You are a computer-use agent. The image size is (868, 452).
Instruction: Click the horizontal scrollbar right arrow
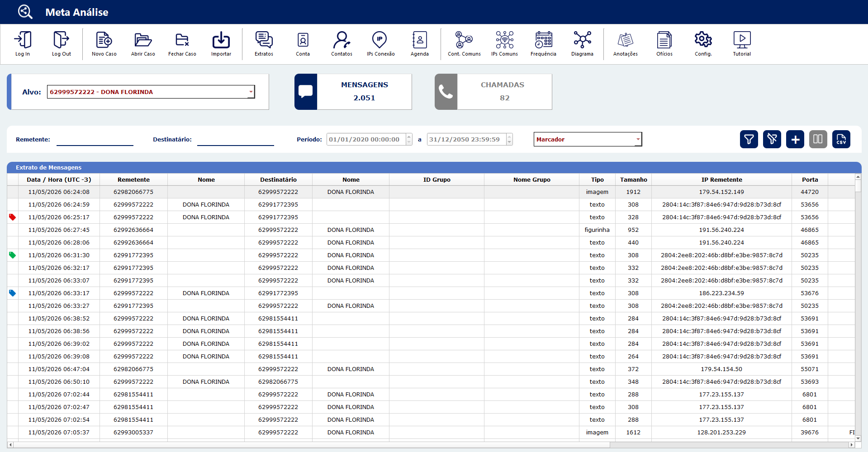pos(851,445)
